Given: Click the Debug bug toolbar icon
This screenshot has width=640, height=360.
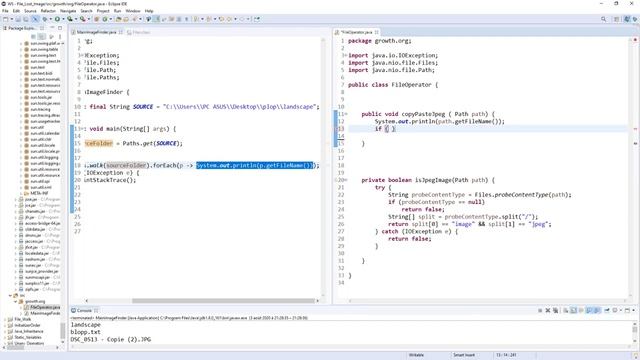Looking at the screenshot, I should [44, 19].
